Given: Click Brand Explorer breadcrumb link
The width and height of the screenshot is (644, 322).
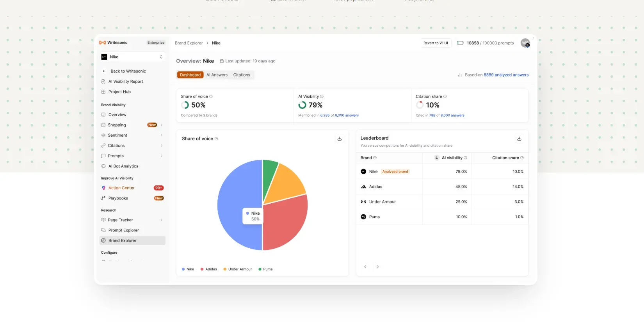Looking at the screenshot, I should [x=189, y=43].
